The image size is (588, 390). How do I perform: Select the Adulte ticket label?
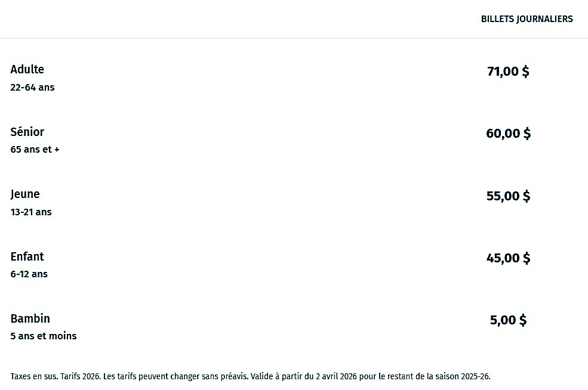pos(27,70)
